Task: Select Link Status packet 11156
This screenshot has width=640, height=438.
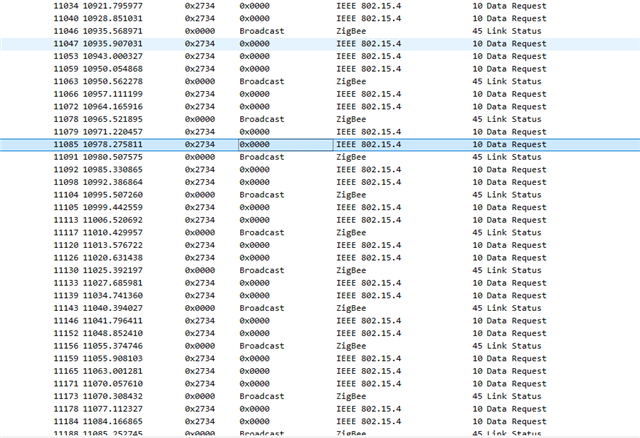Action: tap(320, 346)
